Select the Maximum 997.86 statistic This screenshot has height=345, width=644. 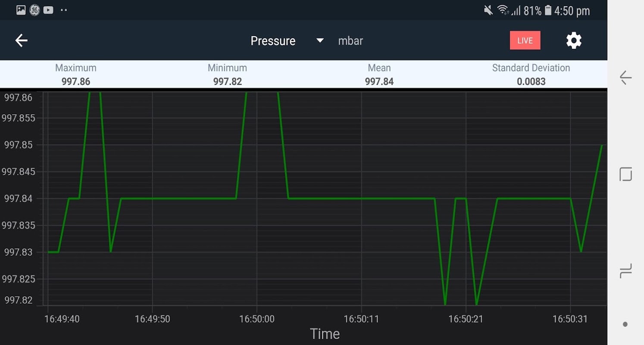(x=76, y=75)
